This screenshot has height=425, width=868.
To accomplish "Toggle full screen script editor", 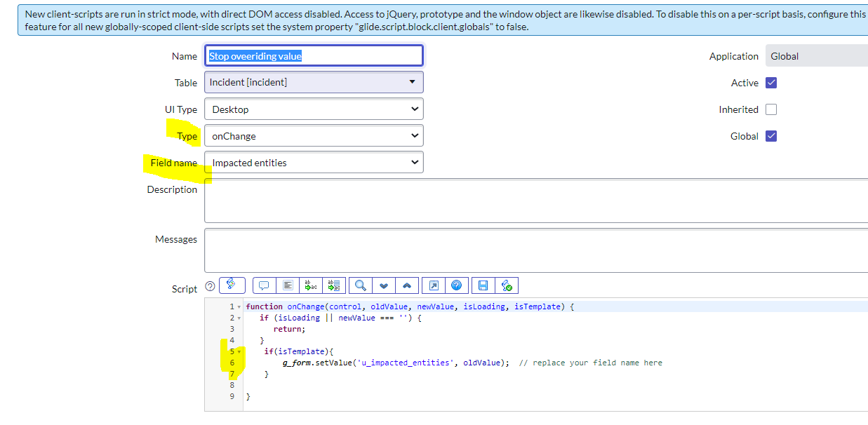I will tap(434, 285).
